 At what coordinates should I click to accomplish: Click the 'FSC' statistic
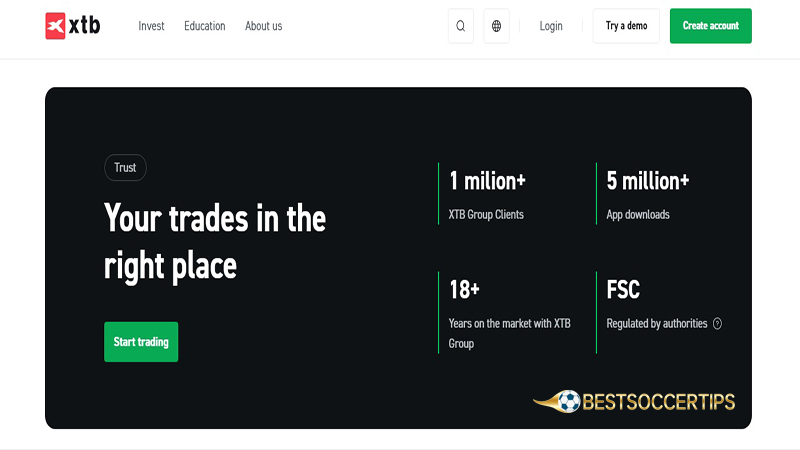[623, 290]
